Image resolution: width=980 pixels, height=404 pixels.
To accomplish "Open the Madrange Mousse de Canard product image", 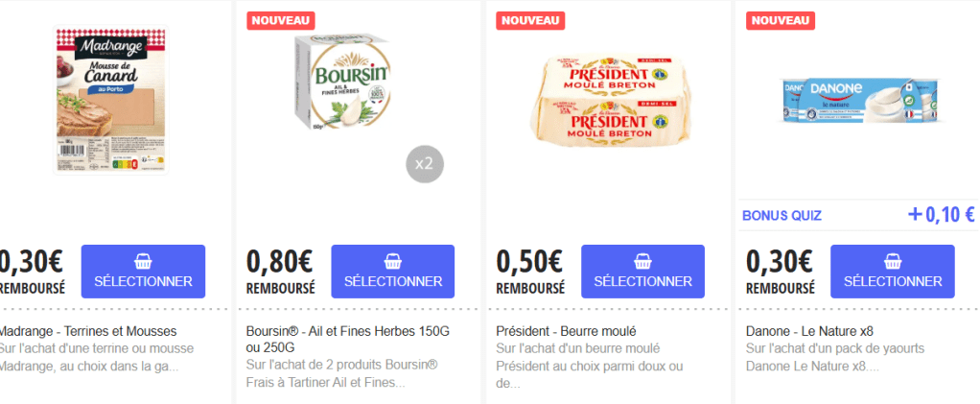I will click(x=108, y=99).
